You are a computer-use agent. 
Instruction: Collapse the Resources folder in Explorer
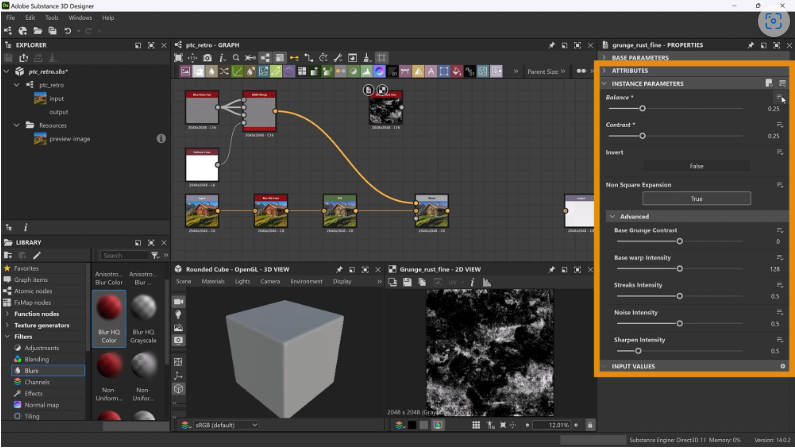point(17,125)
